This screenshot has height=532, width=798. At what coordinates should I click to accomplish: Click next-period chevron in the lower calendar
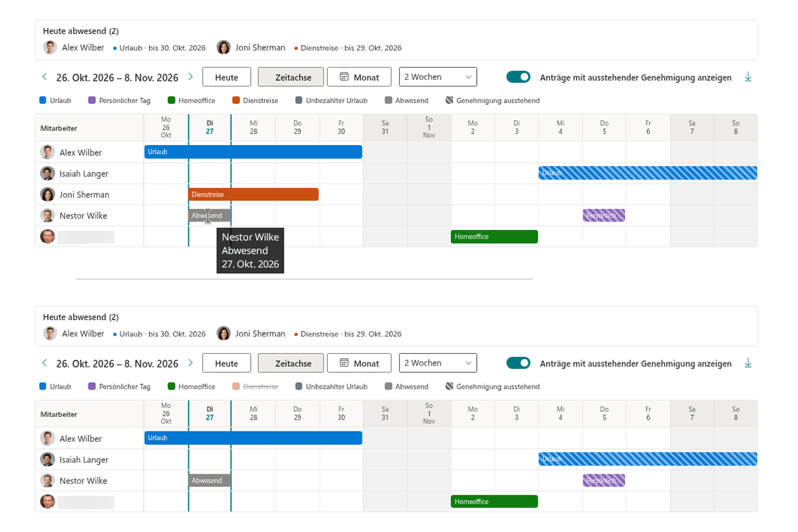click(191, 363)
